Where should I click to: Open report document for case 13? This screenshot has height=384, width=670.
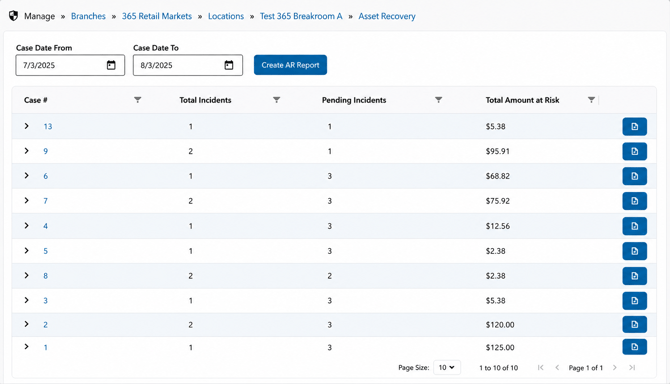click(x=635, y=126)
